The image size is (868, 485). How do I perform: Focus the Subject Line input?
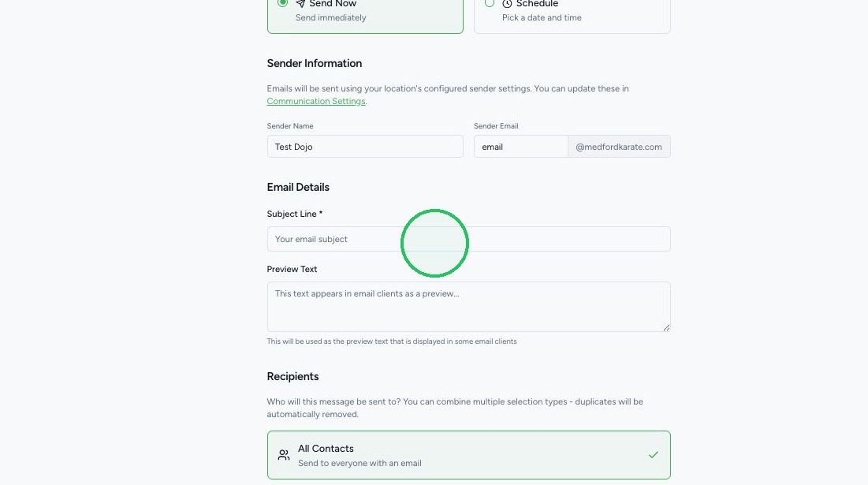coord(468,239)
